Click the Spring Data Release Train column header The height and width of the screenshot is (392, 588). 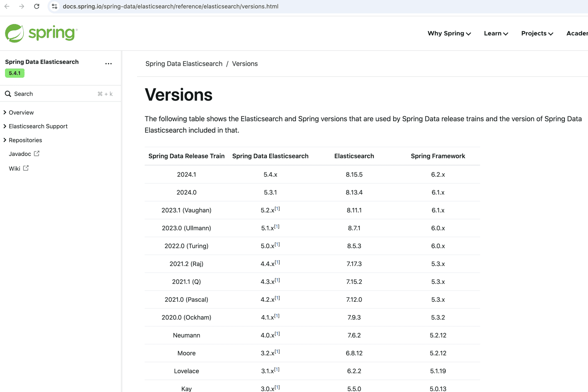(x=186, y=156)
